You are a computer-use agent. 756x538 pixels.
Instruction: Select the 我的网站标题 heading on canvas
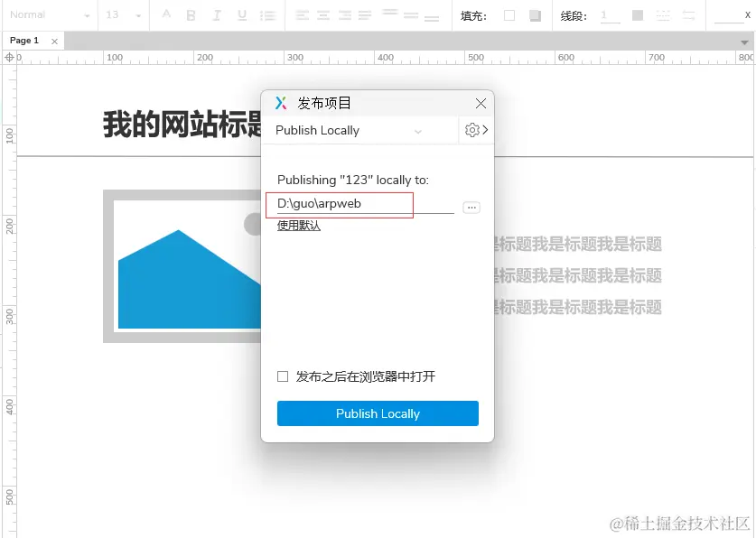tap(182, 125)
